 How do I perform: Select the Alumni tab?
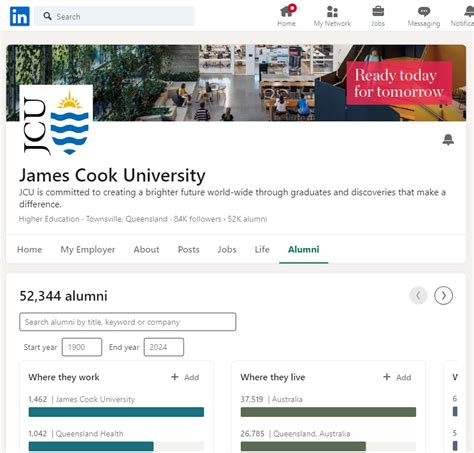point(304,249)
